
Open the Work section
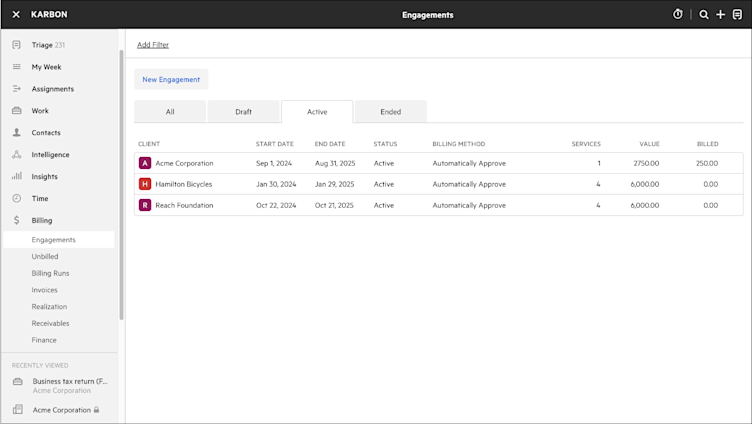click(x=40, y=111)
